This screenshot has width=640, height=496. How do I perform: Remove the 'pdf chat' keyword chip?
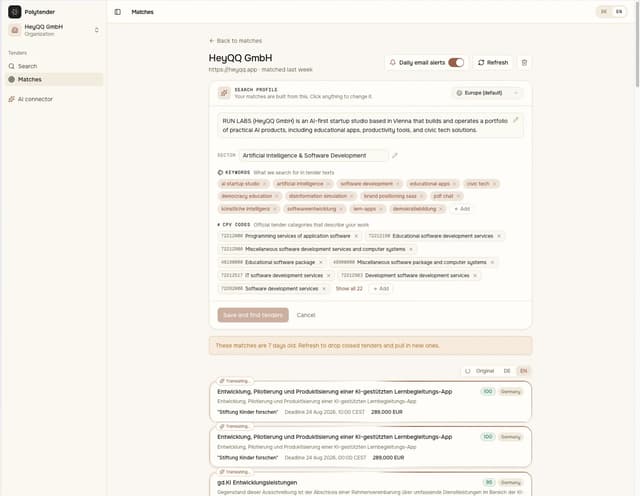458,196
